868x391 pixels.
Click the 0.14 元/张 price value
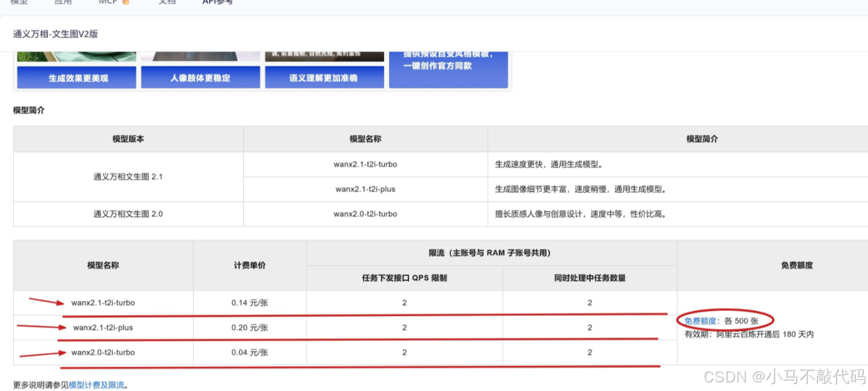click(249, 302)
